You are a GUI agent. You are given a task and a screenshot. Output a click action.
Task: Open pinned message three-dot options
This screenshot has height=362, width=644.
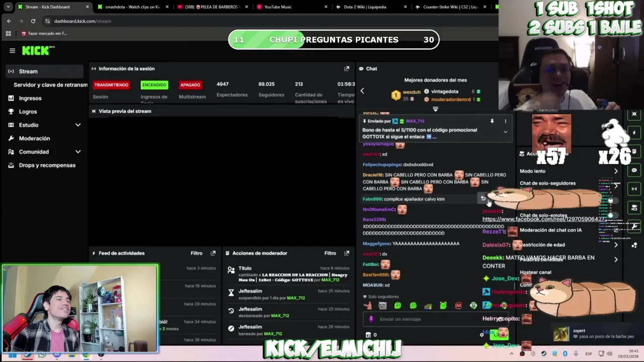506,121
